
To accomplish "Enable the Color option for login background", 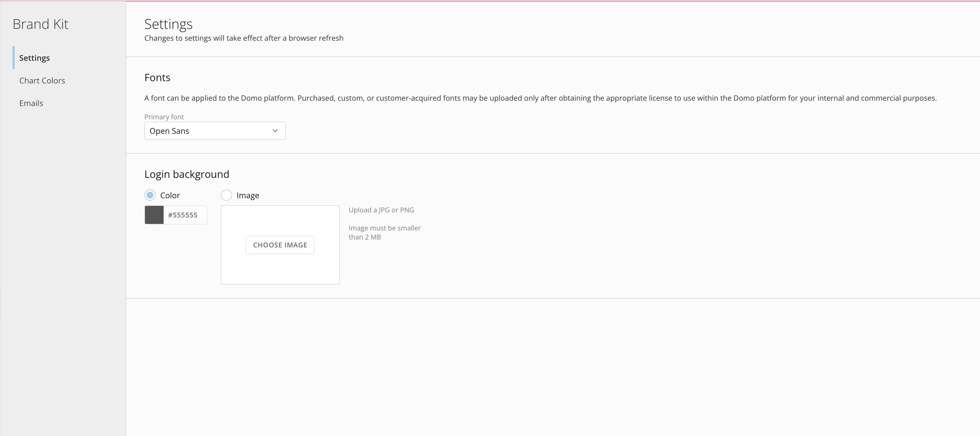I will [150, 195].
